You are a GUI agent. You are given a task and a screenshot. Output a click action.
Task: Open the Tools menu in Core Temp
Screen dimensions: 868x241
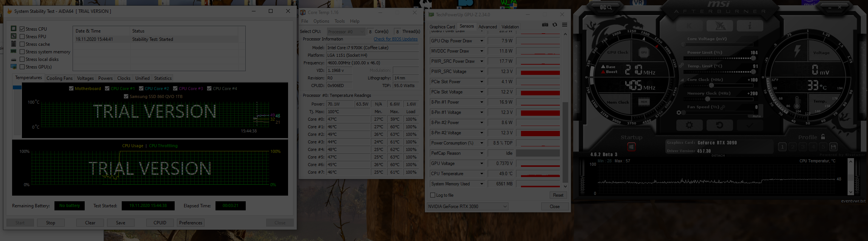(339, 21)
